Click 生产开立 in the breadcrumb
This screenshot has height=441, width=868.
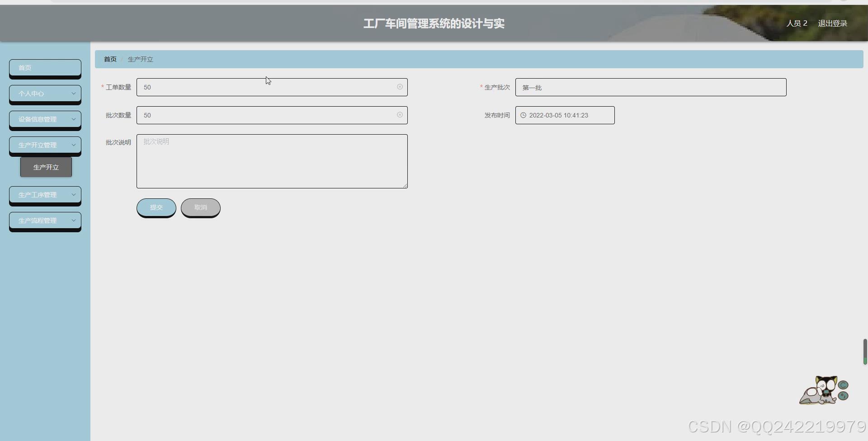point(140,59)
